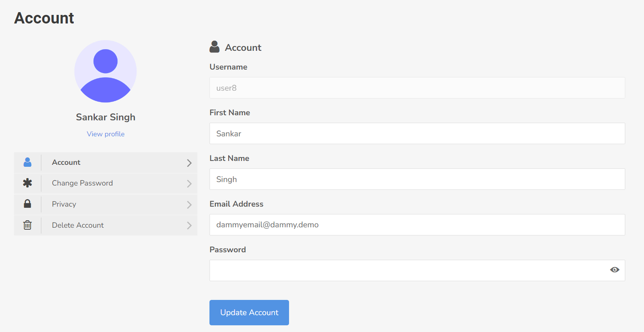644x332 pixels.
Task: Open the Account menu item
Action: click(x=66, y=162)
